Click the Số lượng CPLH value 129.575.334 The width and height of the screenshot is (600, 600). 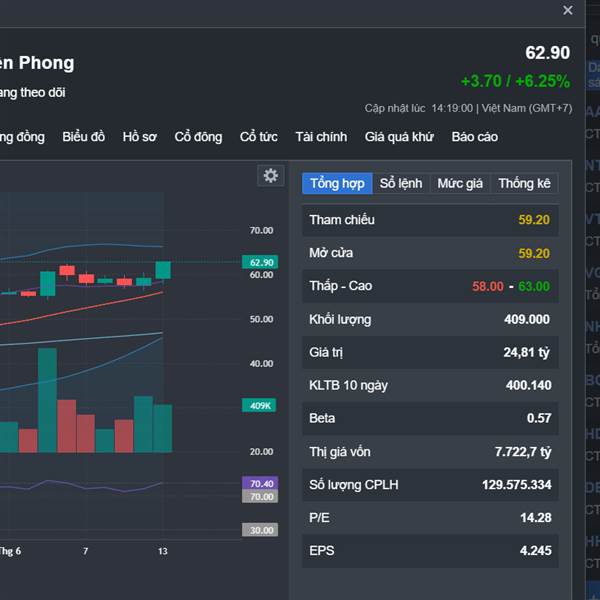pos(517,485)
